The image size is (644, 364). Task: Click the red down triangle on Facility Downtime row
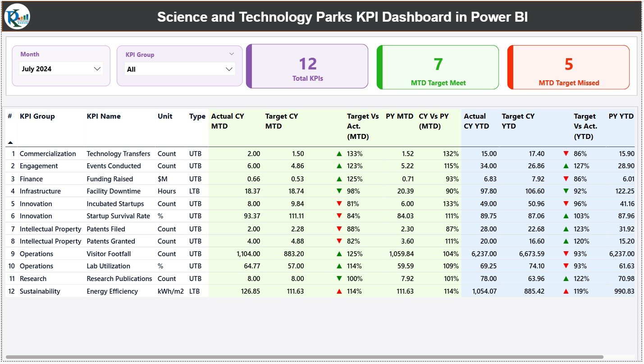[339, 191]
